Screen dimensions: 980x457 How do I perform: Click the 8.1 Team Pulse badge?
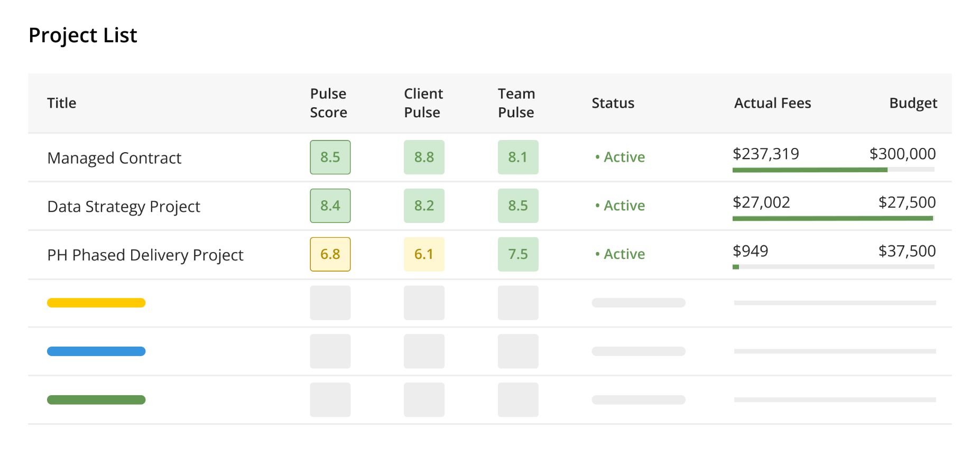click(x=518, y=157)
